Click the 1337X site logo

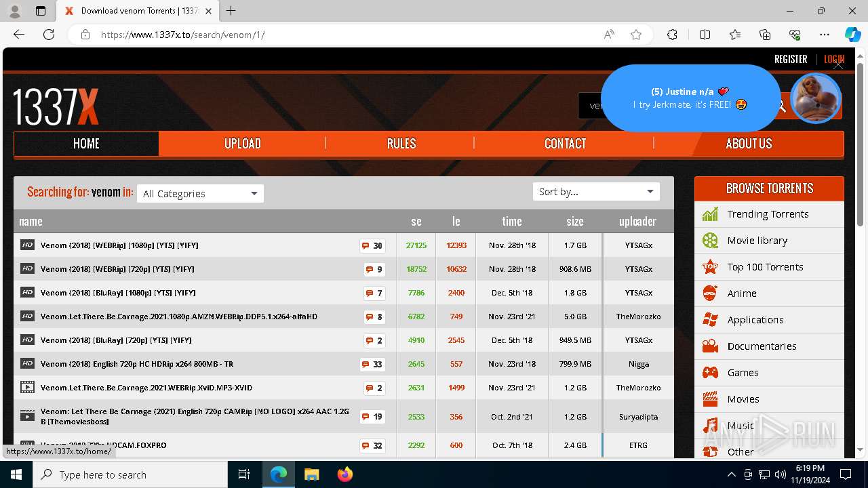point(56,106)
